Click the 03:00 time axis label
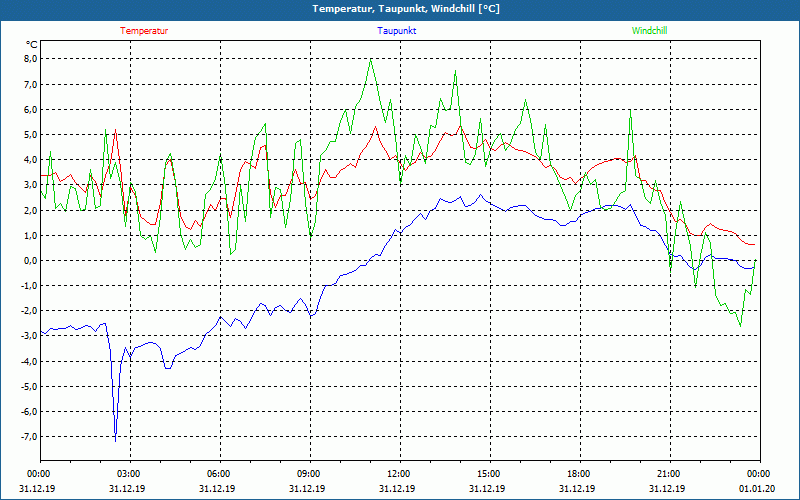This screenshot has width=800, height=500. click(x=130, y=474)
